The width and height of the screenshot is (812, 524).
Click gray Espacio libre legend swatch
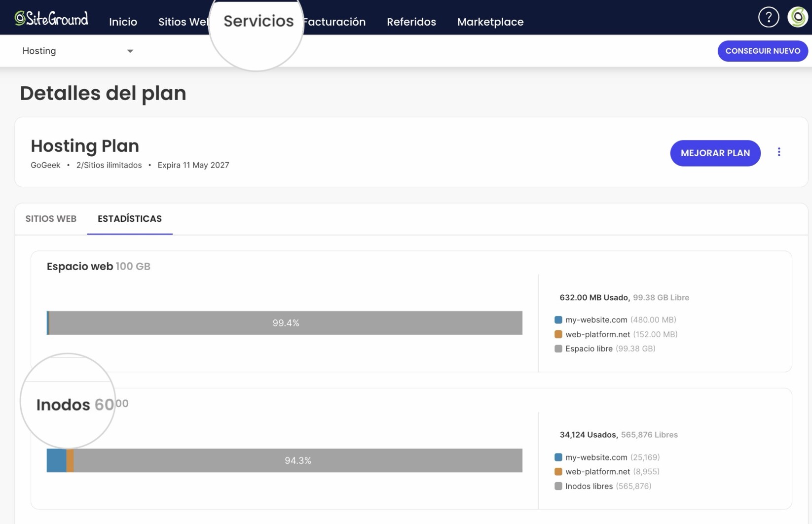click(558, 349)
